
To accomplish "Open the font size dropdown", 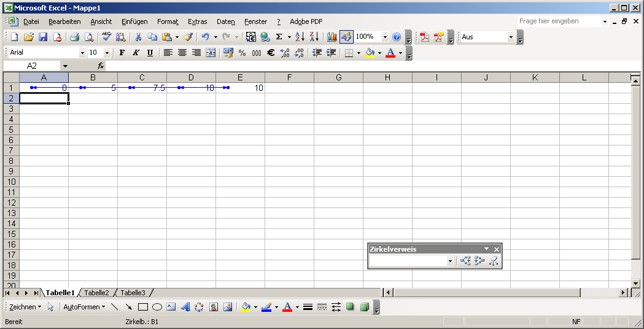I will 107,53.
